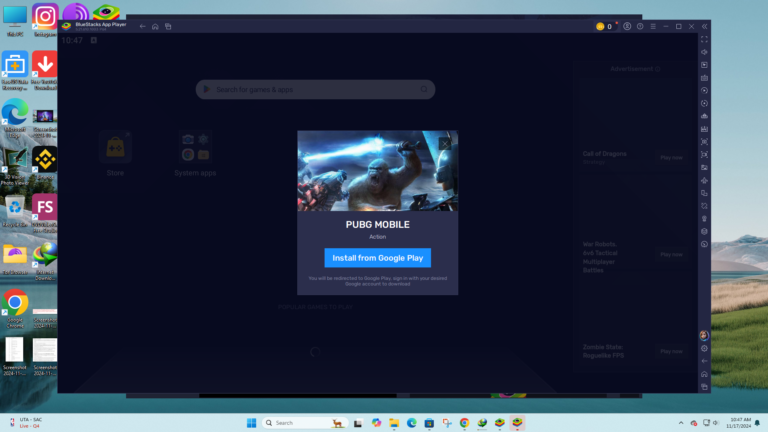Open the media manager picture icon

[704, 168]
